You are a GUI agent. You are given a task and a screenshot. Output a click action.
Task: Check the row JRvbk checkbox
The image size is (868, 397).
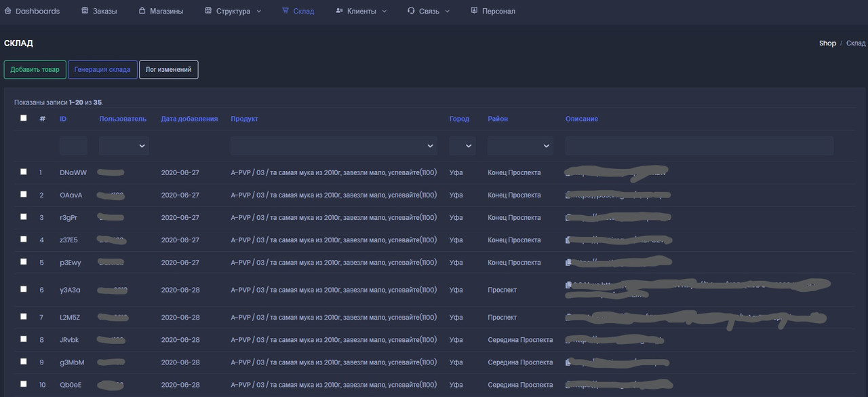[x=24, y=339]
